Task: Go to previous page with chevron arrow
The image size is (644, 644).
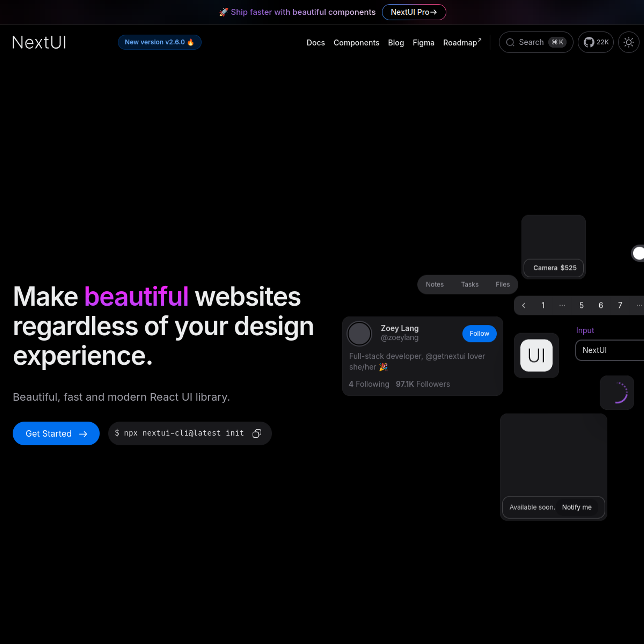Action: pos(524,305)
